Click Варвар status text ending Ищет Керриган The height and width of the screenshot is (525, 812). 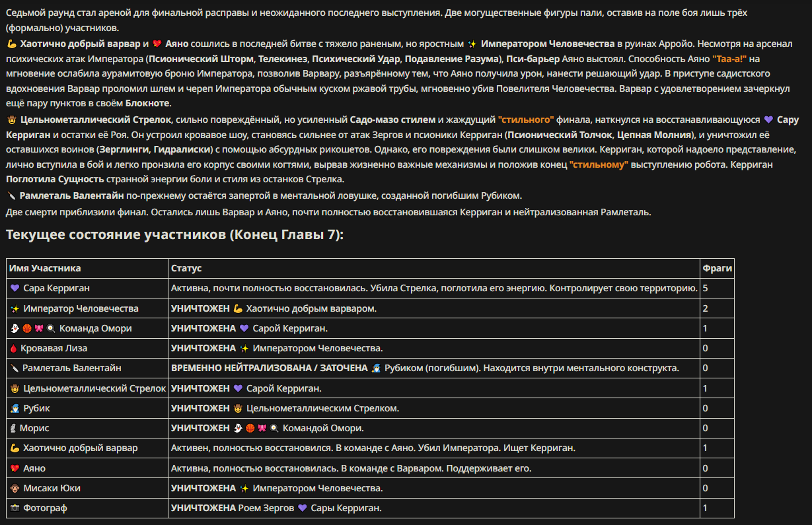pos(373,448)
